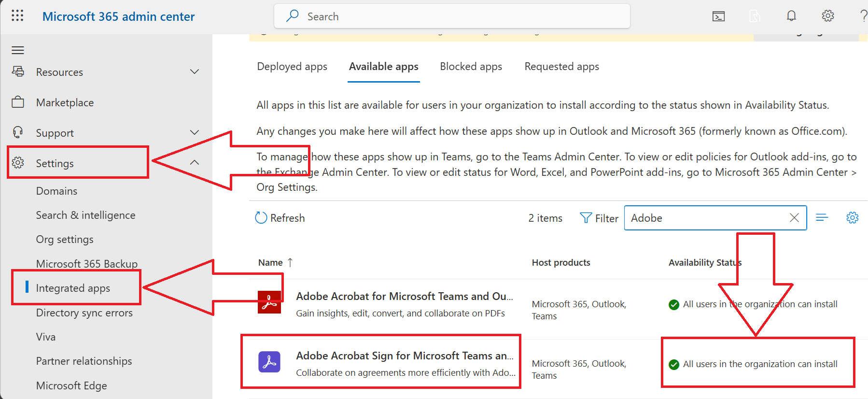868x399 pixels.
Task: Open the Requested apps tab
Action: [x=561, y=67]
